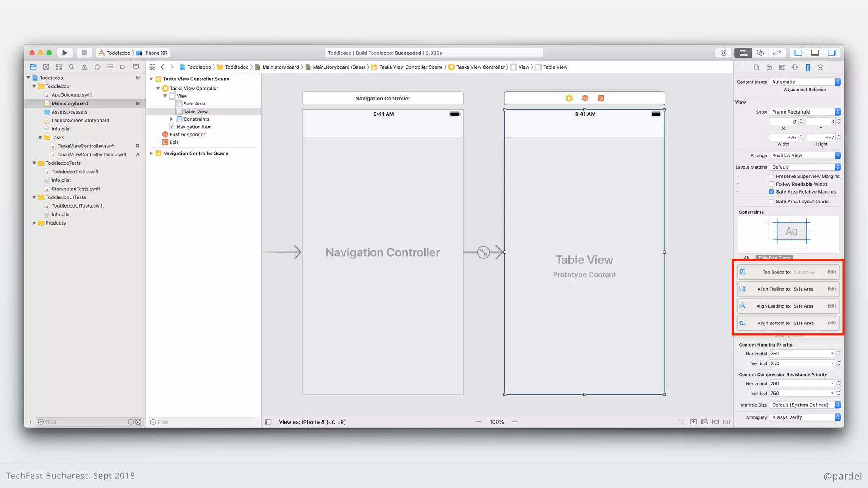Select Table View in document outline
868x488 pixels.
195,111
